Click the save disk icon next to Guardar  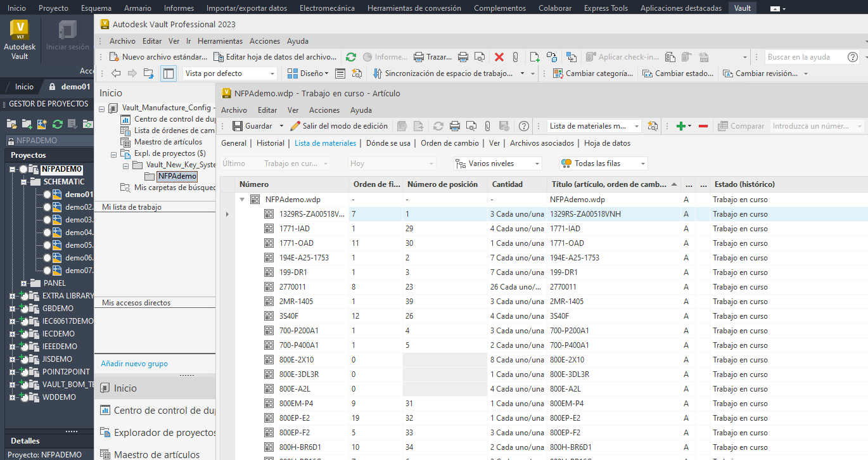tap(238, 126)
